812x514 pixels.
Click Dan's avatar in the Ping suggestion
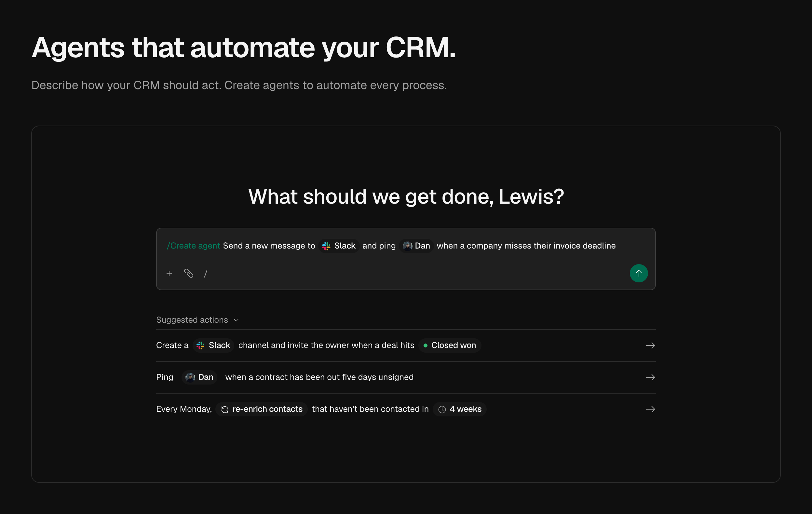click(x=190, y=377)
